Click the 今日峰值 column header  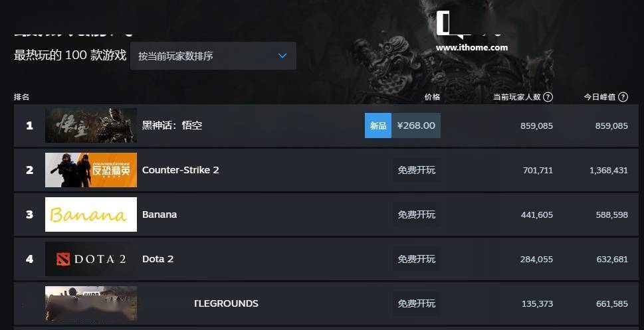[599, 97]
